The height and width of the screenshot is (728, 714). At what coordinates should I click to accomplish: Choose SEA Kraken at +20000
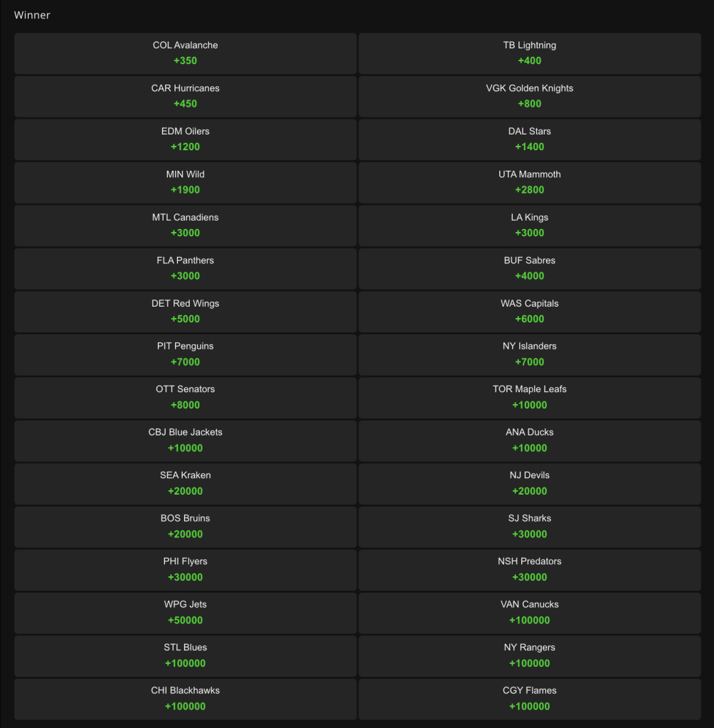[185, 484]
